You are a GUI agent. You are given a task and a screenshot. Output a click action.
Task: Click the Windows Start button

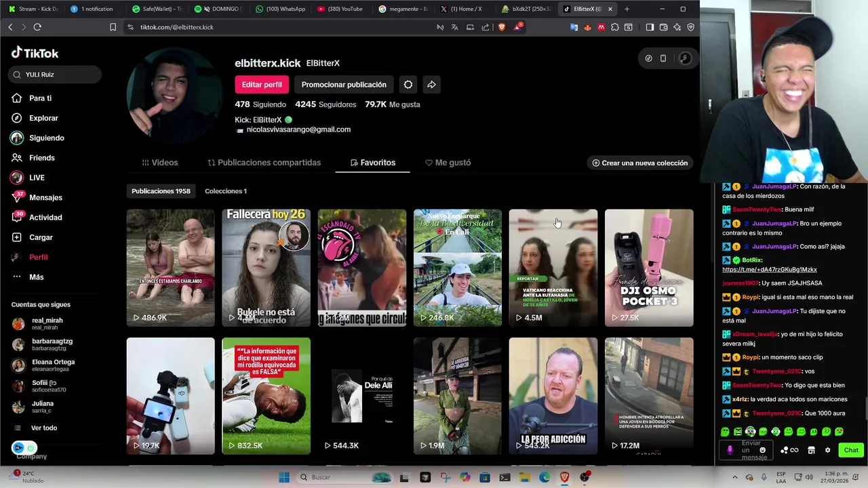pos(284,477)
